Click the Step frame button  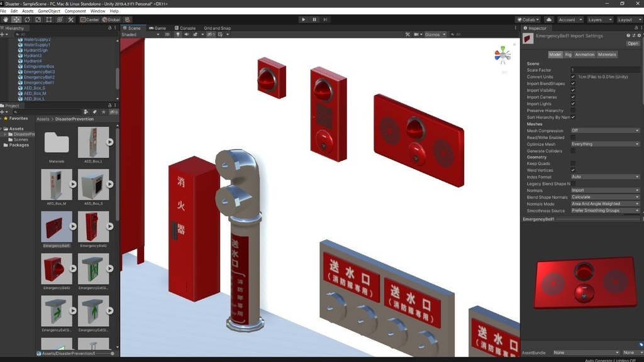pos(325,19)
